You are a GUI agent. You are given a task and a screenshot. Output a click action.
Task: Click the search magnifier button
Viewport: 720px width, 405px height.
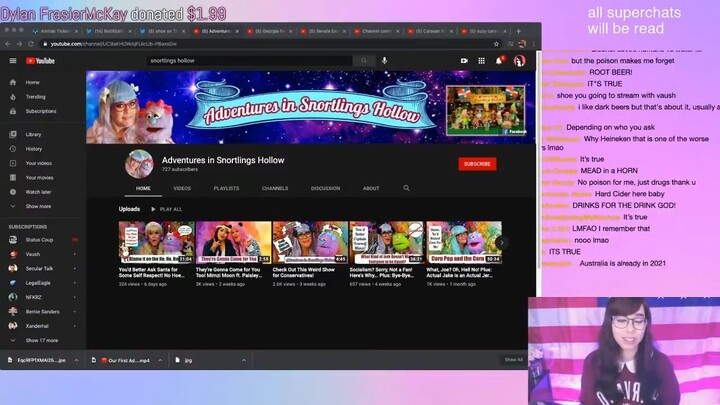pos(364,61)
